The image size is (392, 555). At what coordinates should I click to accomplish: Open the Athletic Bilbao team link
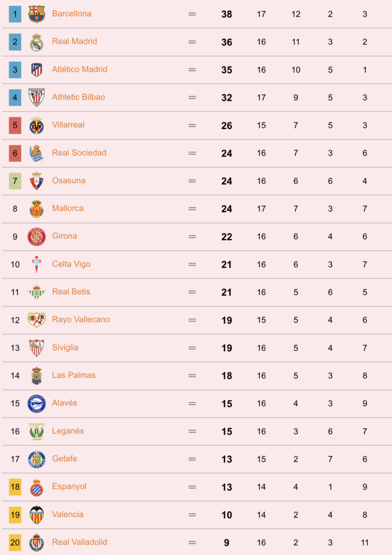[x=79, y=97]
